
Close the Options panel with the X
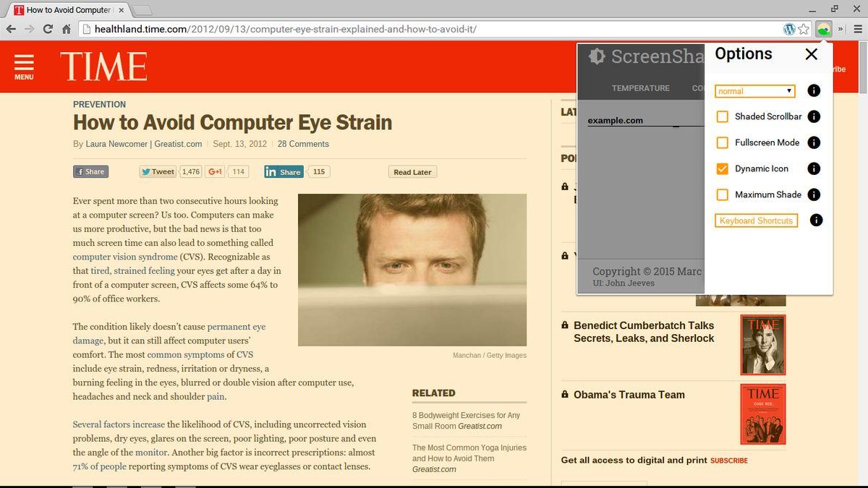pos(812,54)
